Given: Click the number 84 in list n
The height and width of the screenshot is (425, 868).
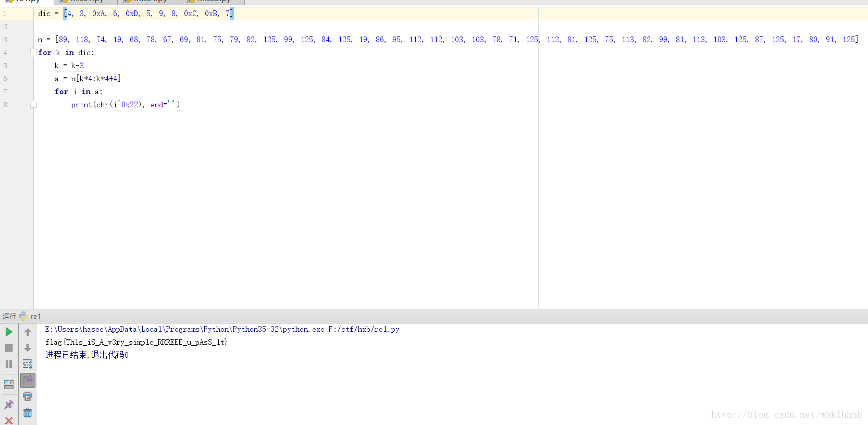Looking at the screenshot, I should pos(326,40).
